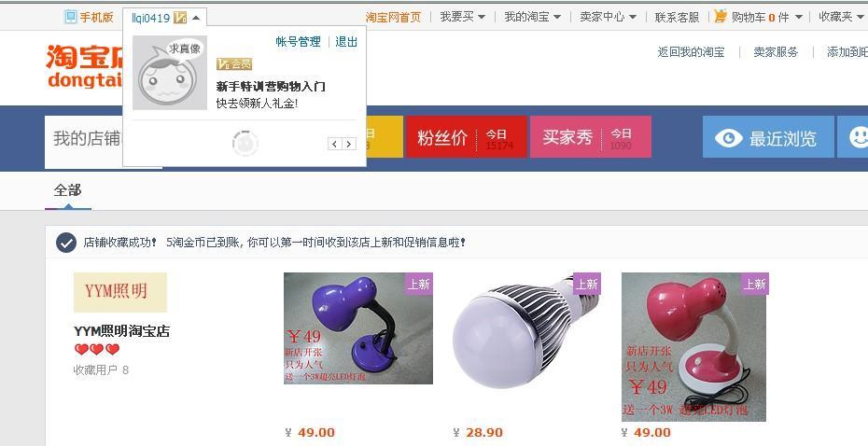The width and height of the screenshot is (868, 446).
Task: Click the eye icon on 最近浏览
Action: pyautogui.click(x=728, y=137)
